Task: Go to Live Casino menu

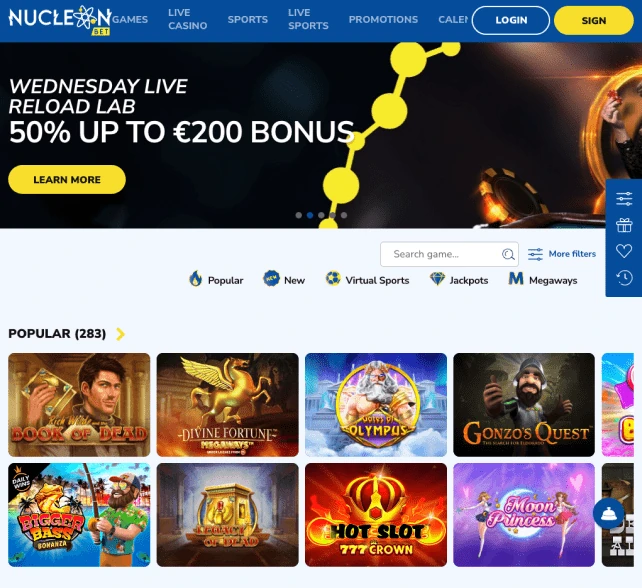Action: click(x=188, y=19)
